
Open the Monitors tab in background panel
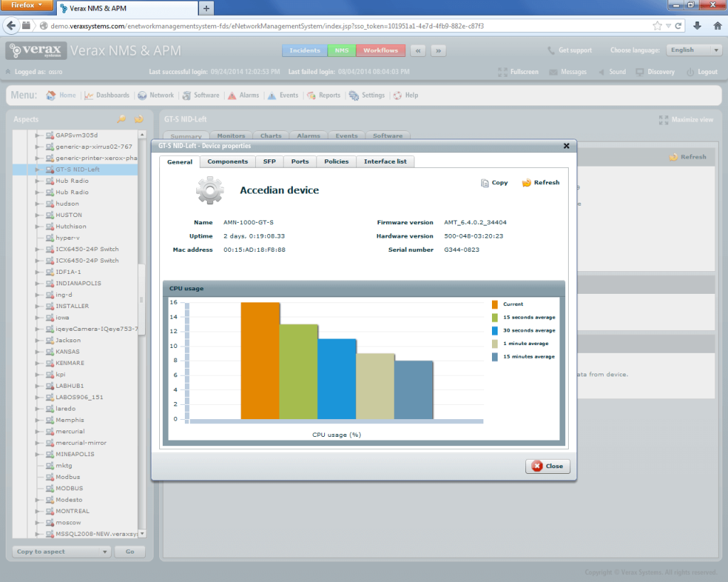[231, 136]
